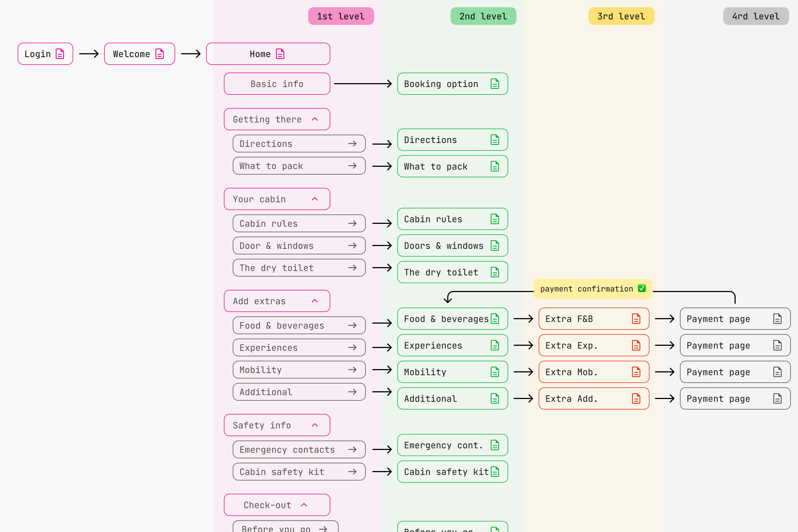Click the green page icon in the Mobility page node
The height and width of the screenshot is (532, 798).
click(x=495, y=372)
